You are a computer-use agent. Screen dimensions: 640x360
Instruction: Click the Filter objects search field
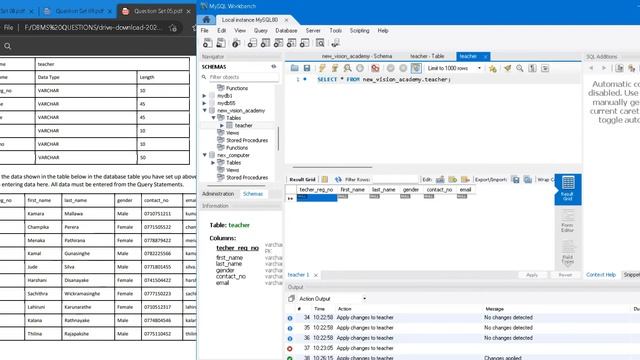(243, 77)
